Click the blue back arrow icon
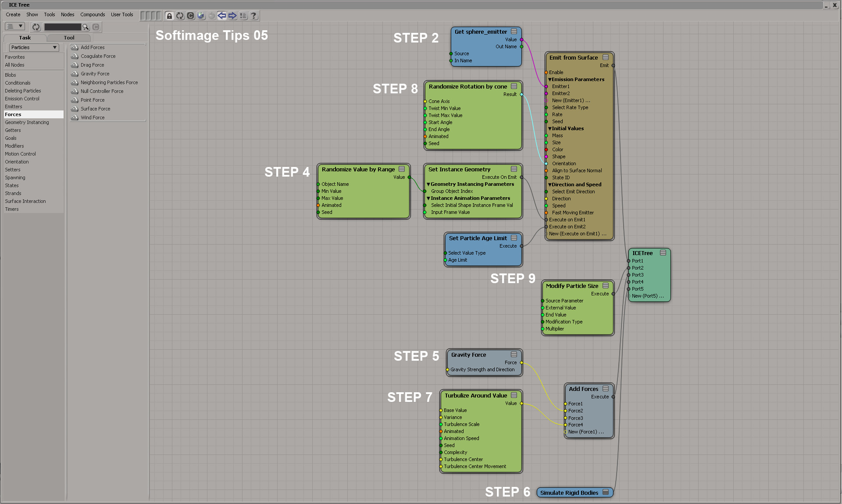 click(222, 16)
